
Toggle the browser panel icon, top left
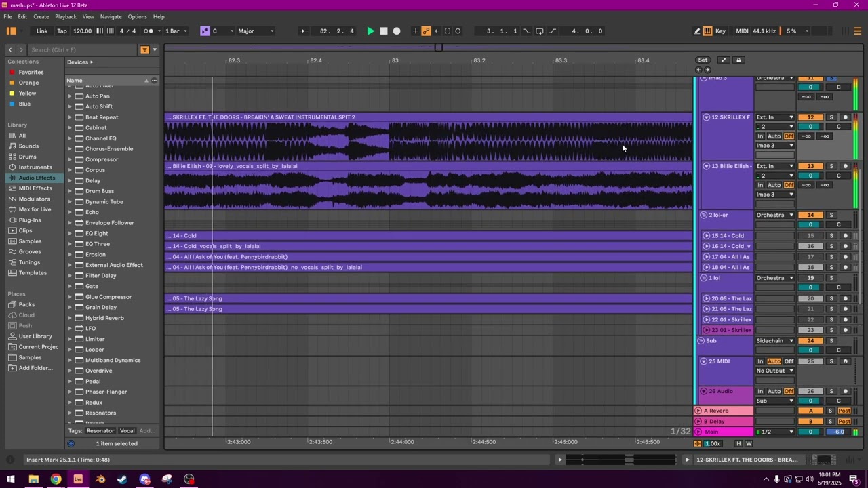(12, 31)
